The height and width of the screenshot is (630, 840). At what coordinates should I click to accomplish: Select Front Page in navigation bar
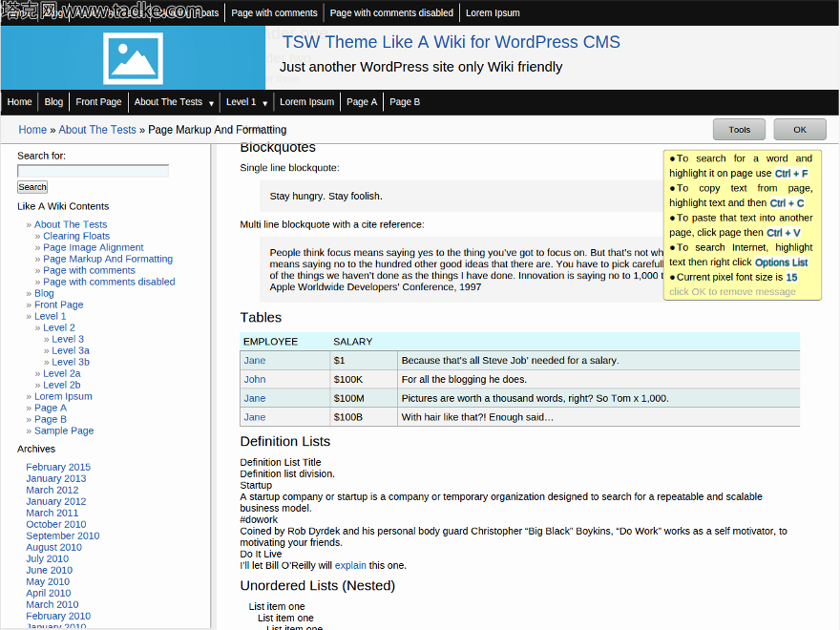coord(98,102)
